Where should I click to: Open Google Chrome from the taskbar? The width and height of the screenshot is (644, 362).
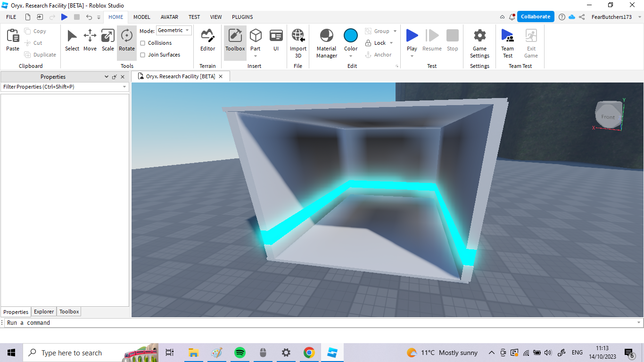(309, 353)
